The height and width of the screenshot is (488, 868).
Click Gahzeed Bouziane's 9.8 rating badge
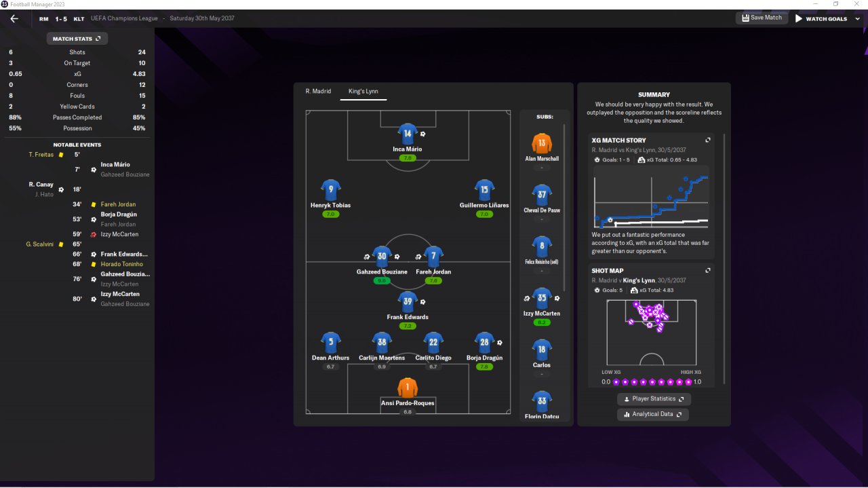(382, 280)
